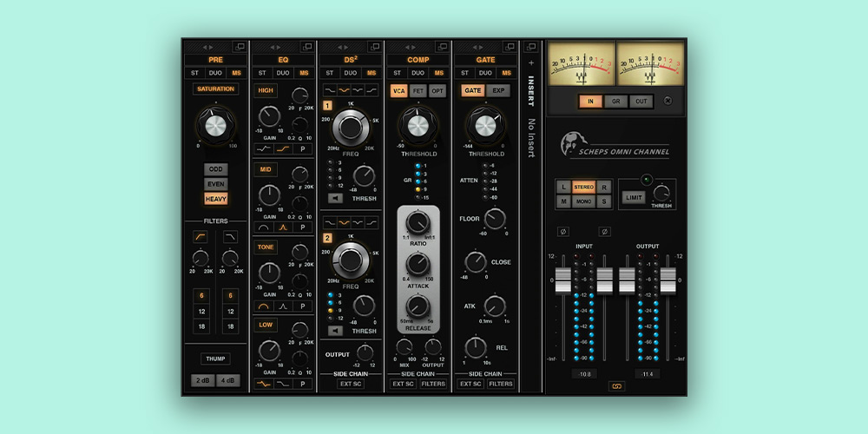Click the speaker listen icon for DS² band 1
Image resolution: width=868 pixels, height=434 pixels.
coord(335,198)
